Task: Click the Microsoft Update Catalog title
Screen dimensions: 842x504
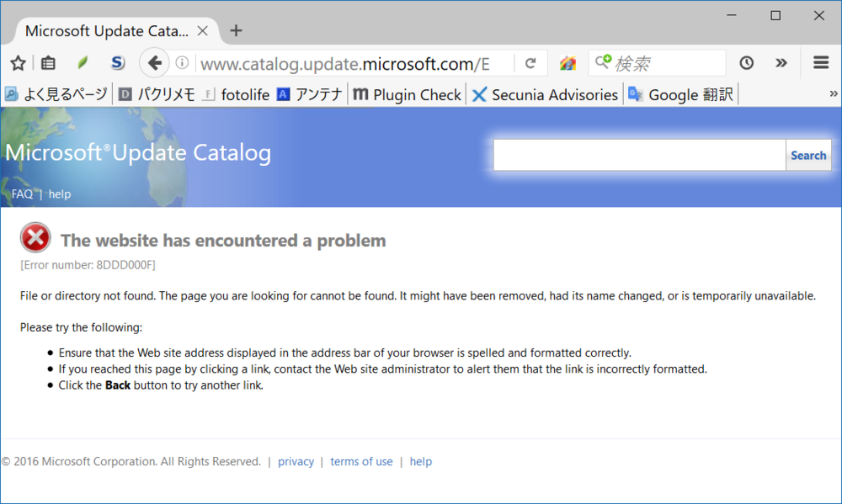Action: tap(138, 152)
